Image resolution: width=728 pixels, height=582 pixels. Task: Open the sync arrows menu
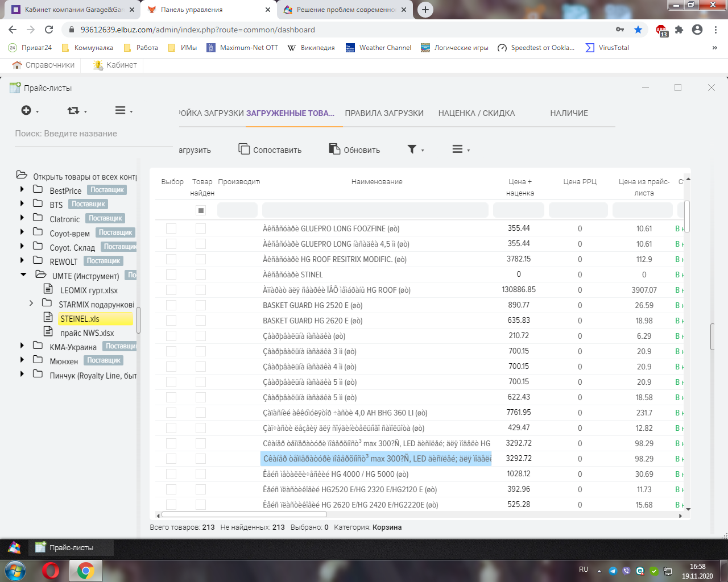77,110
